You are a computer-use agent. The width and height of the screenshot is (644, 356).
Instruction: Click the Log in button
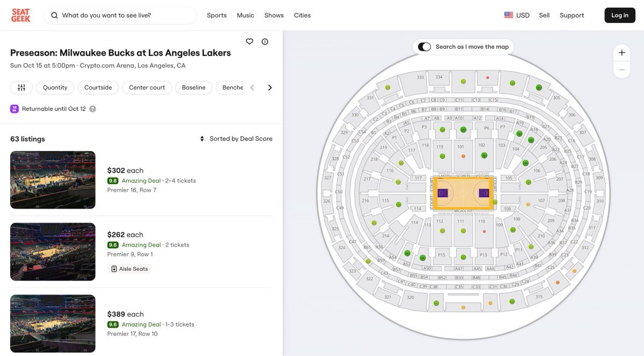pos(620,16)
